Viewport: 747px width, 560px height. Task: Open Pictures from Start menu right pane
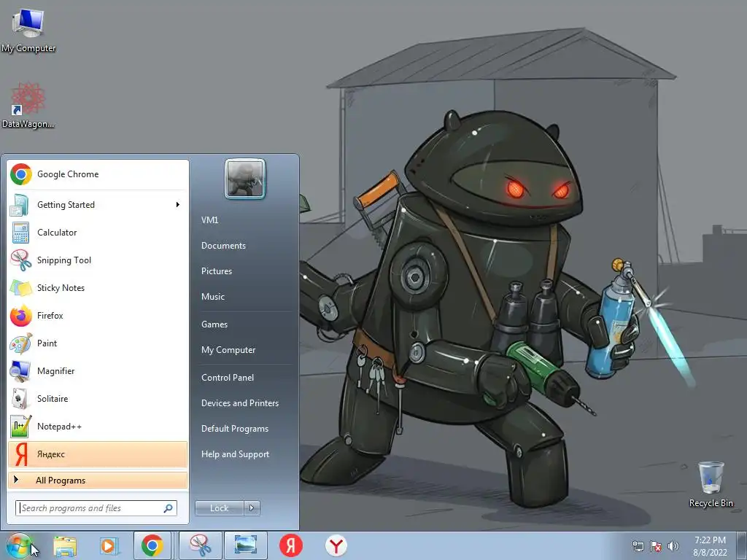click(x=217, y=271)
